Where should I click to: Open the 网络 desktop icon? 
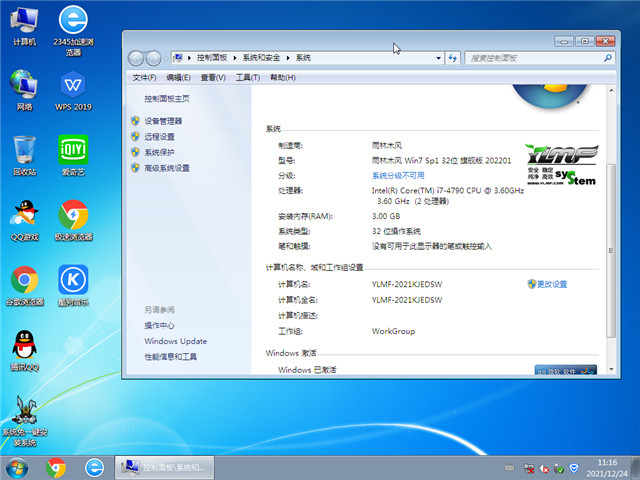point(24,90)
